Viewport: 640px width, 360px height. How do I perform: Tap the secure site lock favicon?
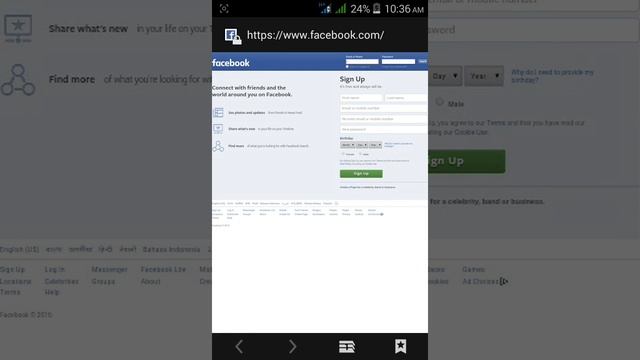(233, 36)
